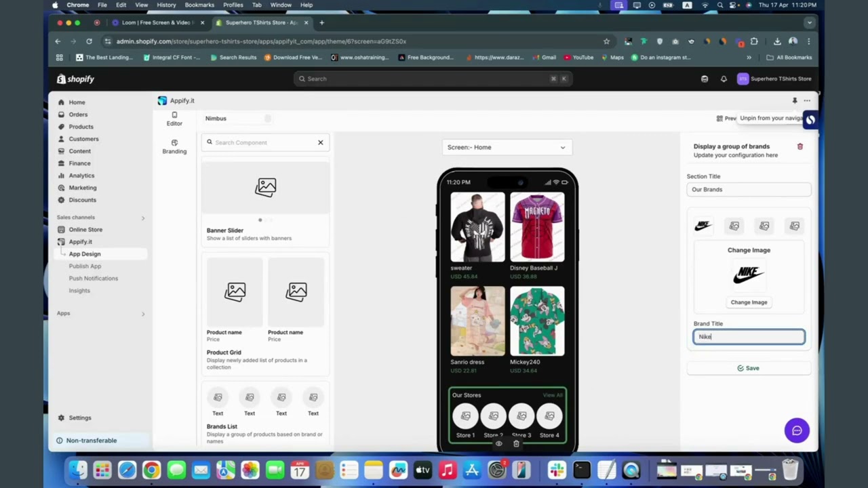Click the Non-transferable label
The height and width of the screenshot is (488, 868).
(92, 441)
